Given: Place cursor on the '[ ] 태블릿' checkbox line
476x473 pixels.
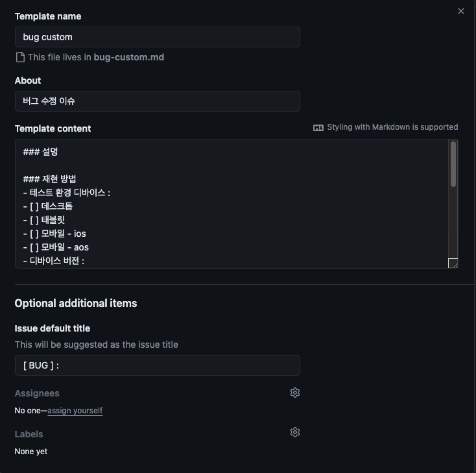Looking at the screenshot, I should (44, 220).
